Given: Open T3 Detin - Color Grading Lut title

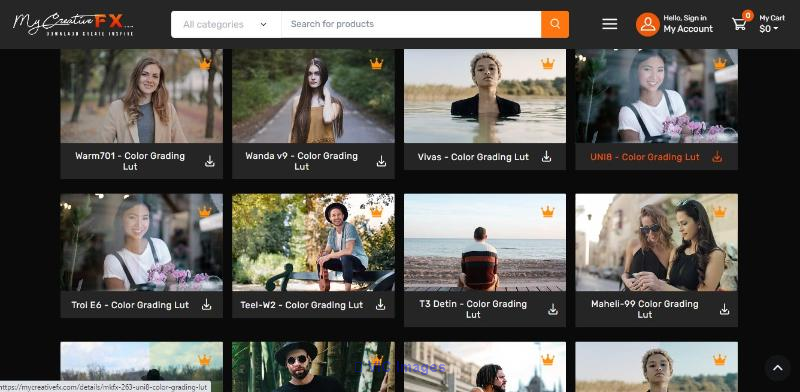Looking at the screenshot, I should (x=473, y=309).
